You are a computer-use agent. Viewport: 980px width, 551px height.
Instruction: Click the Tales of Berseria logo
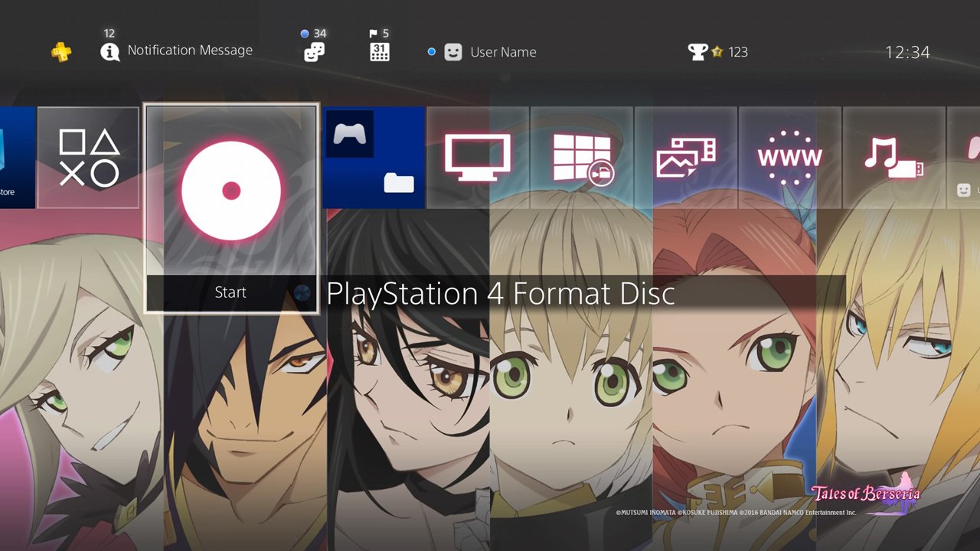coord(865,495)
